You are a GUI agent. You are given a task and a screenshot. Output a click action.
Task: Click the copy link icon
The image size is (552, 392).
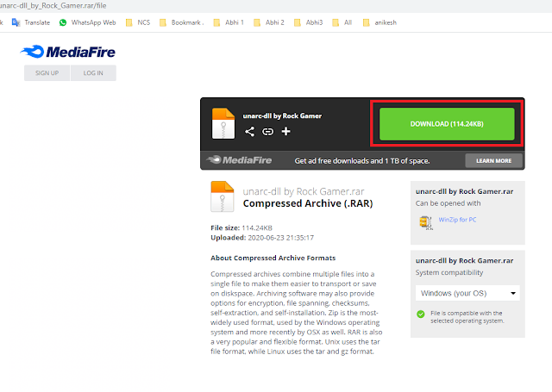267,132
